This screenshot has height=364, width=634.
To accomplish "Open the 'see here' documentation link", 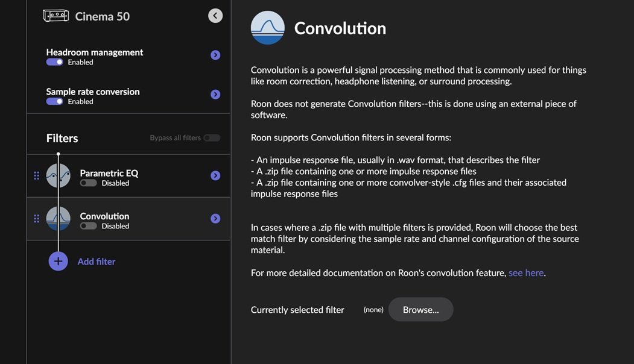I will coord(525,272).
